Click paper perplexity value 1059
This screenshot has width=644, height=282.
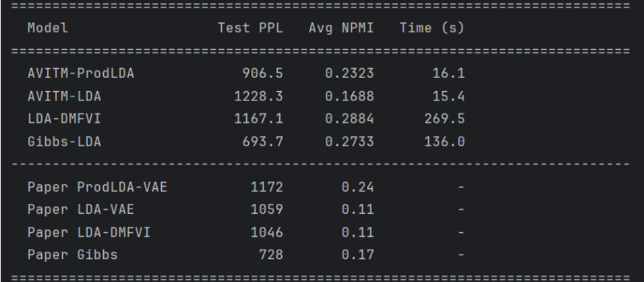pyautogui.click(x=266, y=210)
